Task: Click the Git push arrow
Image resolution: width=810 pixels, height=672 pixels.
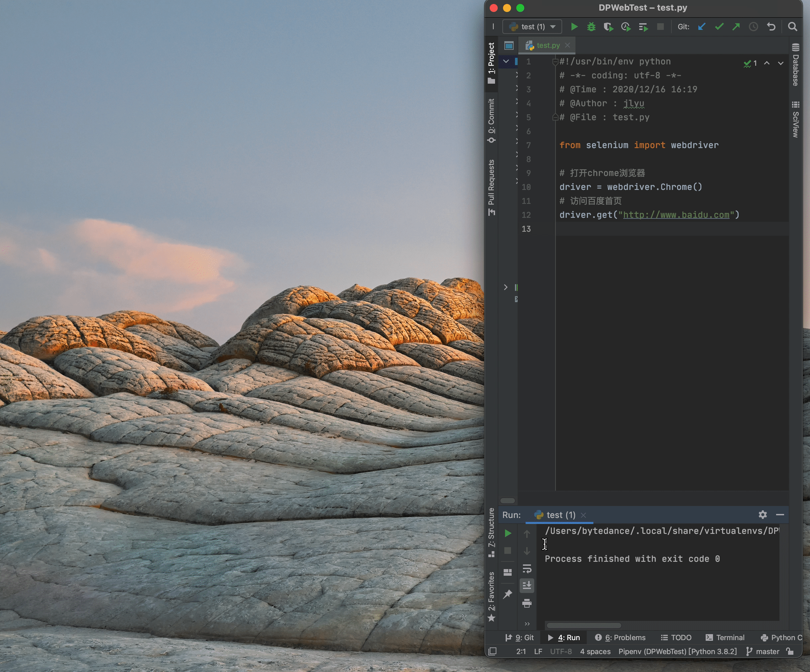Action: pyautogui.click(x=736, y=27)
